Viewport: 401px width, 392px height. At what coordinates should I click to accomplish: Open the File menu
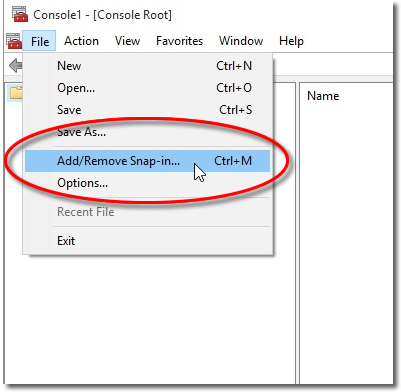[40, 41]
